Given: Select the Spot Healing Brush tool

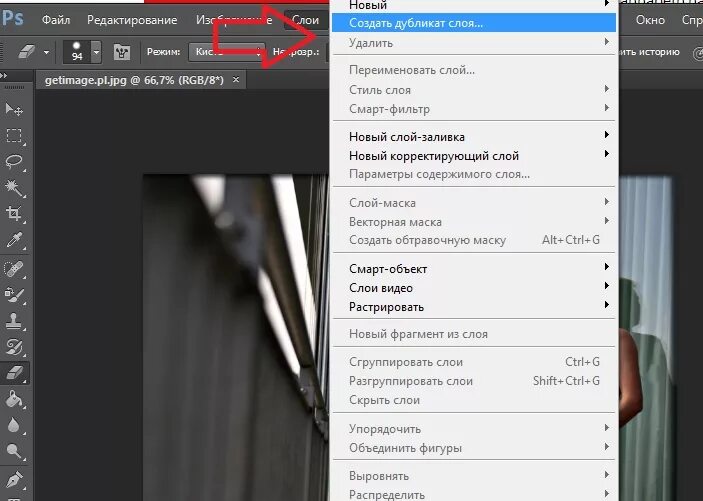Looking at the screenshot, I should tap(14, 268).
